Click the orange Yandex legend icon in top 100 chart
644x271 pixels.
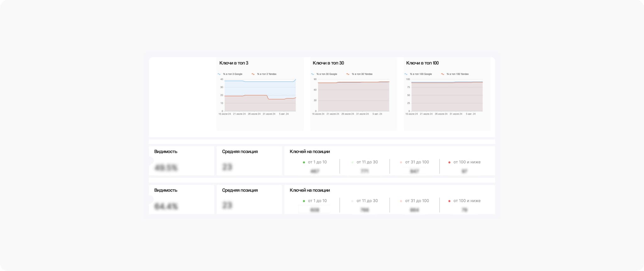point(442,74)
